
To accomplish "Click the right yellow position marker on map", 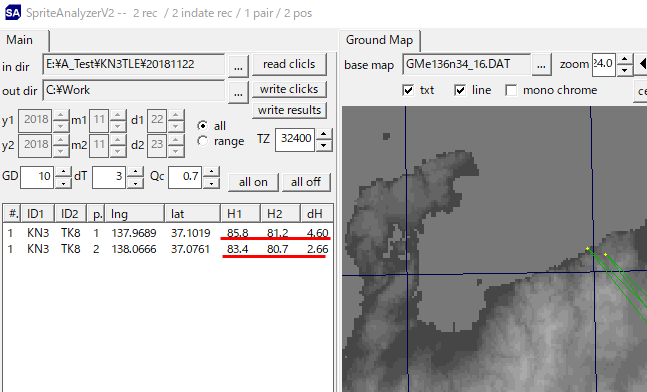I will (x=605, y=255).
